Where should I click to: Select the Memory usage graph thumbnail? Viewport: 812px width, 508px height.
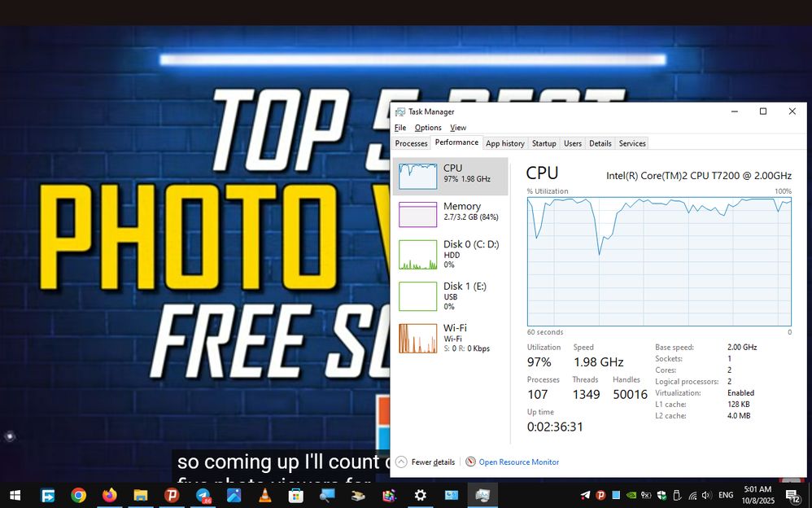(418, 214)
